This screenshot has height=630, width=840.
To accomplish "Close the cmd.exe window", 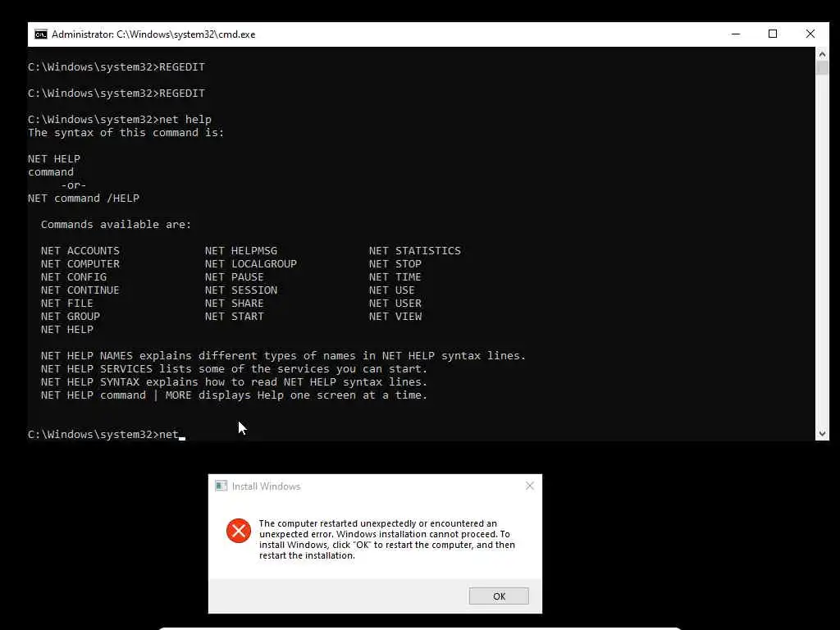I will point(810,34).
